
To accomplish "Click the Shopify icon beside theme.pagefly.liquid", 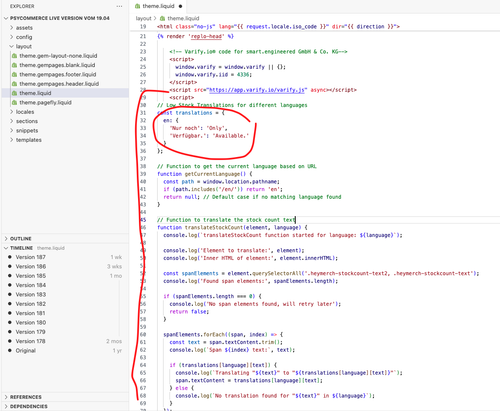I will pyautogui.click(x=14, y=102).
